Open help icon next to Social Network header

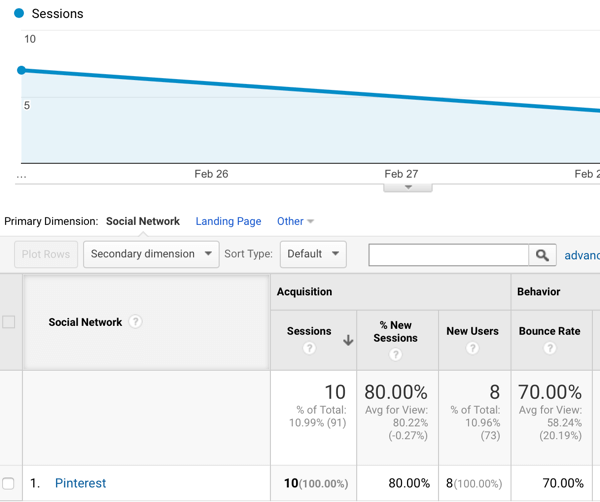135,322
